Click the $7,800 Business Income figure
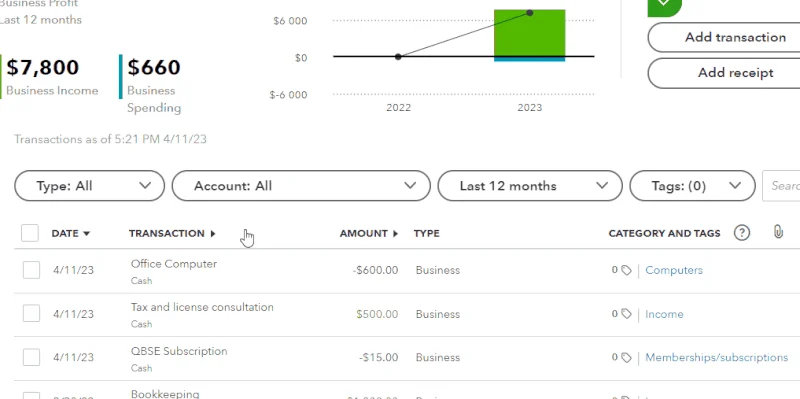This screenshot has width=800, height=399. coord(43,67)
